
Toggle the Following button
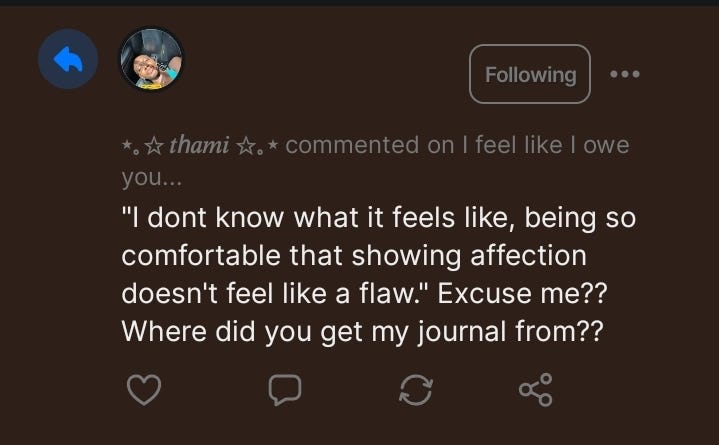pyautogui.click(x=530, y=74)
